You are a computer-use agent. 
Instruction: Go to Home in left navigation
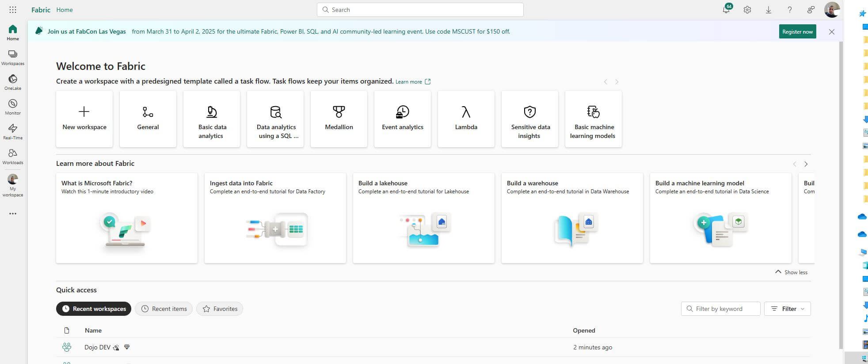(13, 33)
